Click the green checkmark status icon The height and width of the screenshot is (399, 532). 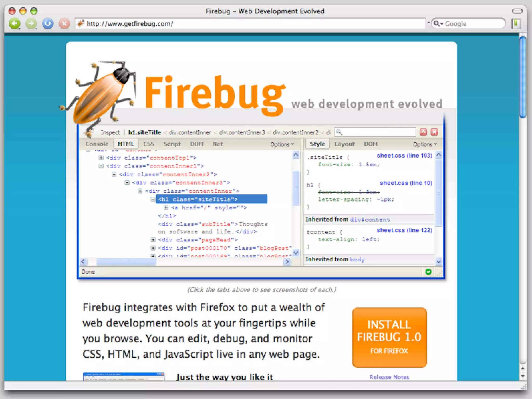point(428,272)
